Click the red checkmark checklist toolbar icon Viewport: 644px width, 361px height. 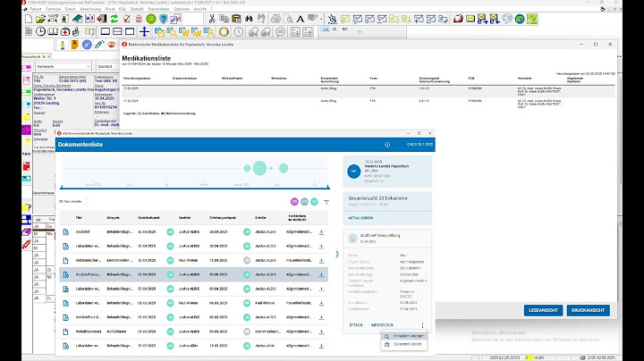point(126,19)
